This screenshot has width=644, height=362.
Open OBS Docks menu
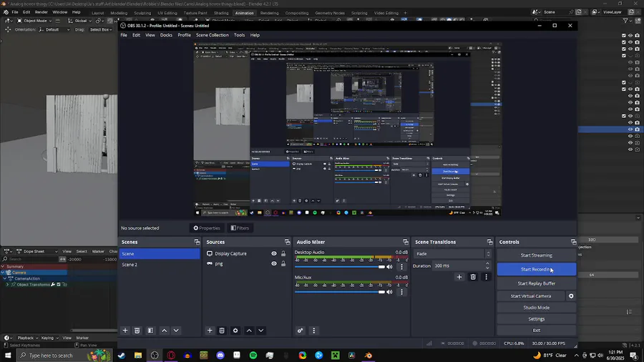click(x=166, y=35)
